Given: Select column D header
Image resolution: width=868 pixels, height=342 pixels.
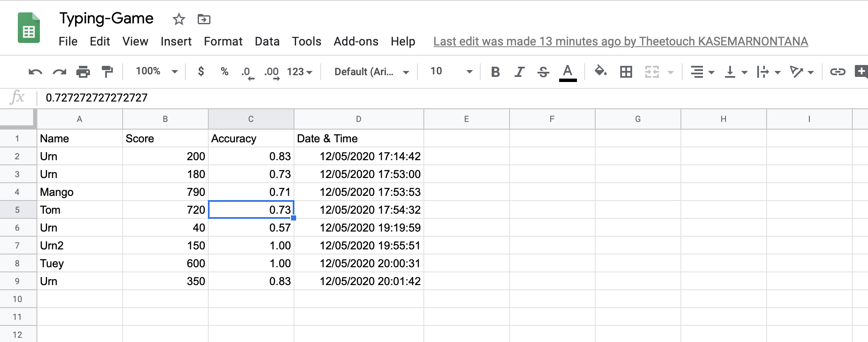Looking at the screenshot, I should [x=359, y=119].
